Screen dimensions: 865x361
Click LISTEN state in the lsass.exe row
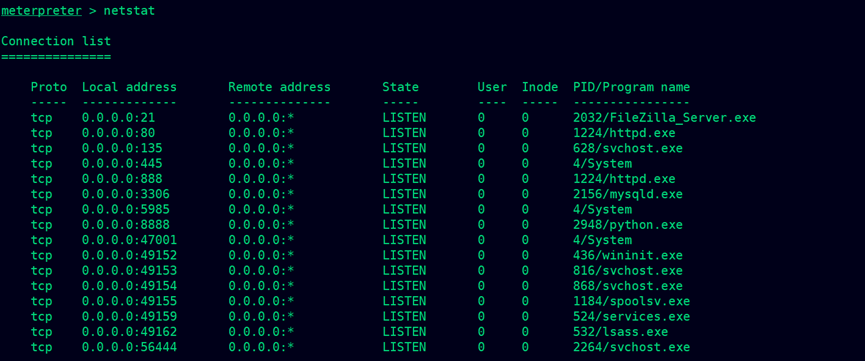point(404,332)
